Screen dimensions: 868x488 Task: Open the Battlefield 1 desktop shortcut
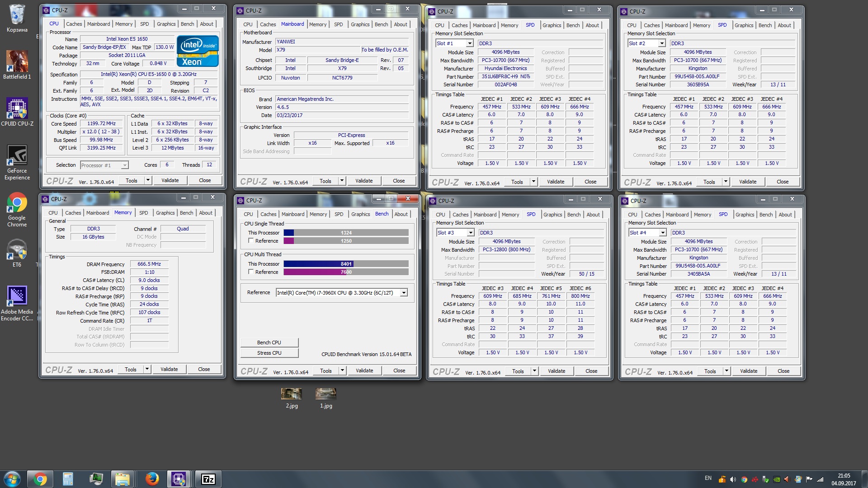(17, 62)
